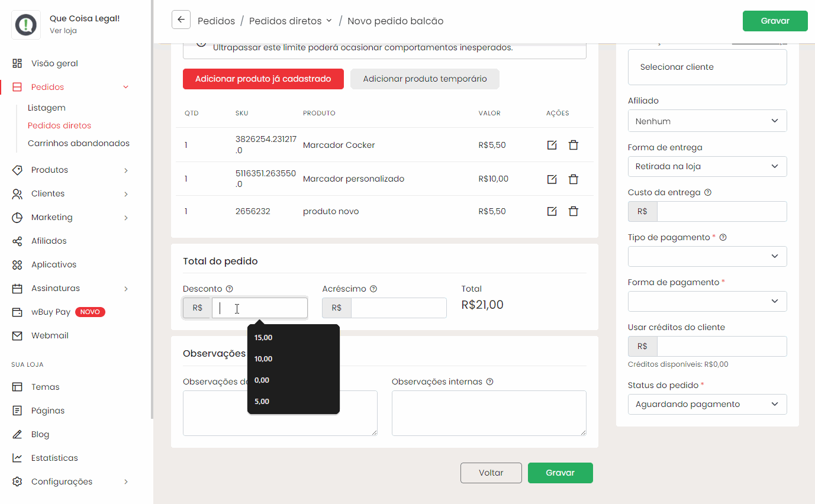Go to Visão geral in sidebar
This screenshot has width=815, height=504.
point(54,63)
